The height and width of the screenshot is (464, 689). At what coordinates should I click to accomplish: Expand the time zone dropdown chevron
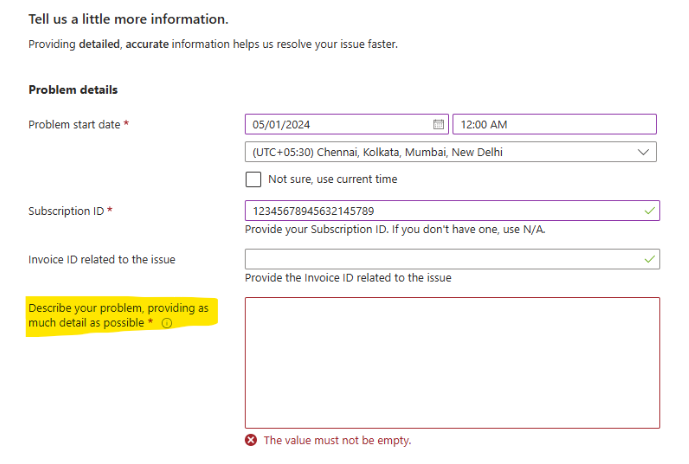pos(643,152)
